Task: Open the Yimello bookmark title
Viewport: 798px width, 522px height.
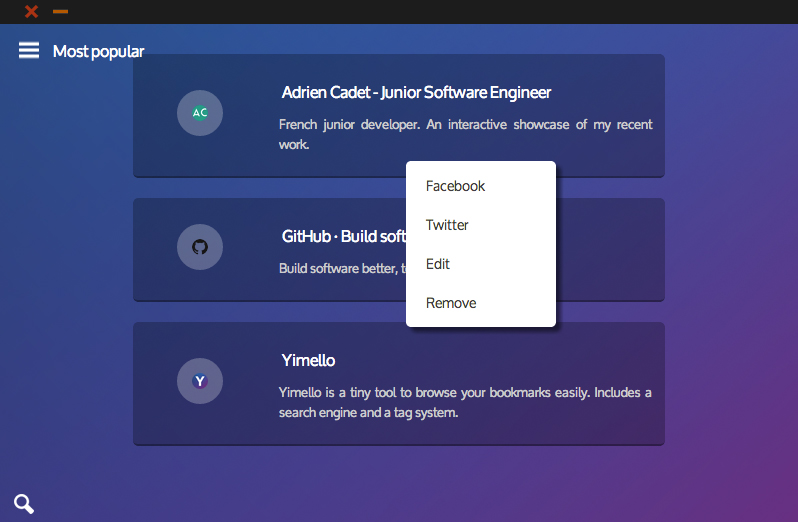Action: click(x=308, y=361)
